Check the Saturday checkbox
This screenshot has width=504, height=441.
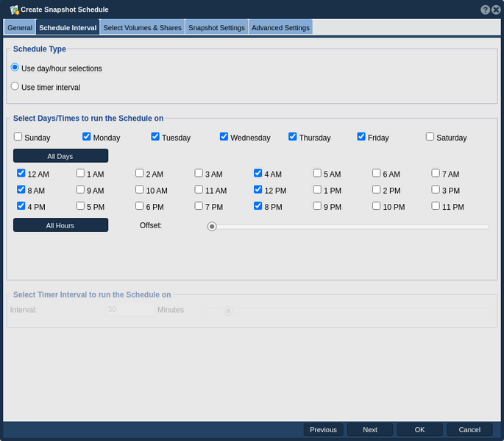(x=430, y=137)
